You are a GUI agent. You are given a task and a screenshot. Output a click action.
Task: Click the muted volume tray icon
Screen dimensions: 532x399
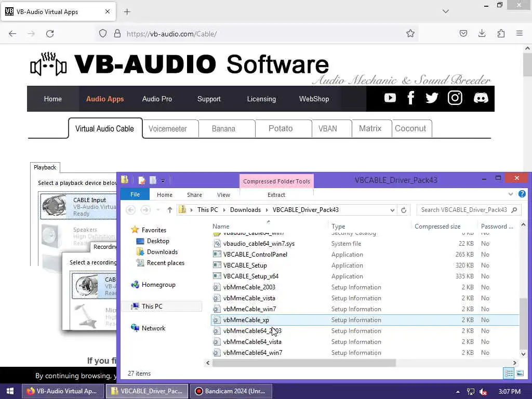[x=483, y=392]
